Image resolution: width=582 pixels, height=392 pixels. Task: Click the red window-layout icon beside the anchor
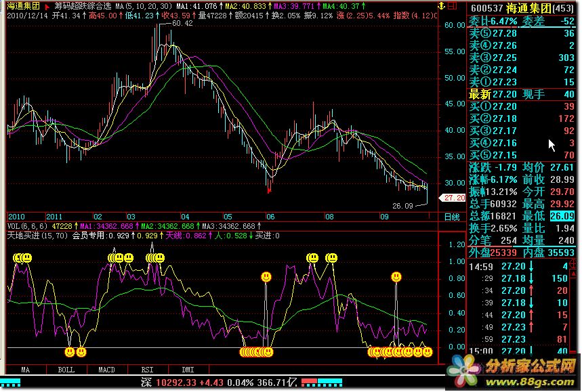[452, 5]
